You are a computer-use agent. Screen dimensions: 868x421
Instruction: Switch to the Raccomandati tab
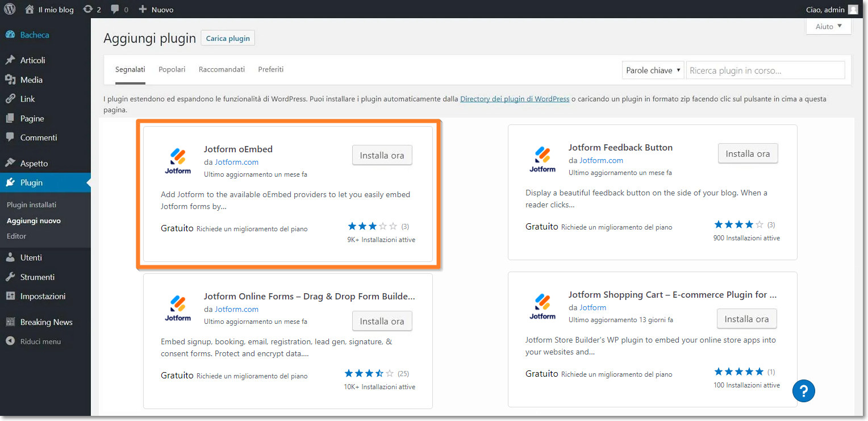[222, 69]
